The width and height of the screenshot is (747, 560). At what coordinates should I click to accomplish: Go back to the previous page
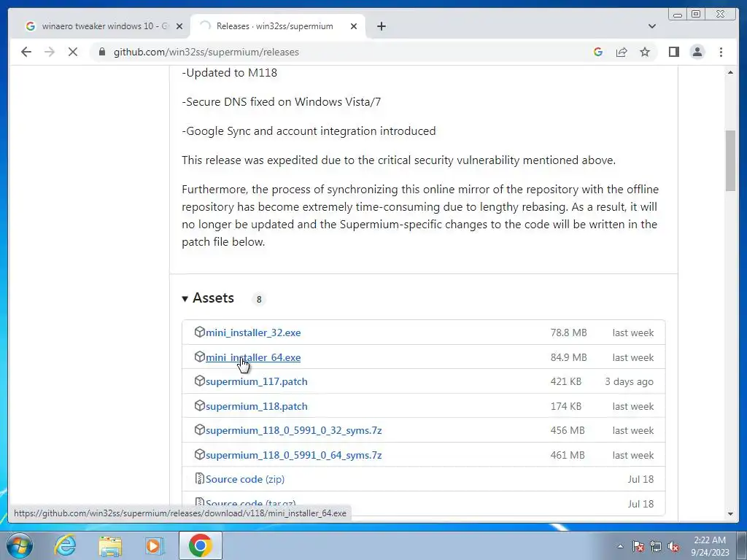[x=26, y=52]
